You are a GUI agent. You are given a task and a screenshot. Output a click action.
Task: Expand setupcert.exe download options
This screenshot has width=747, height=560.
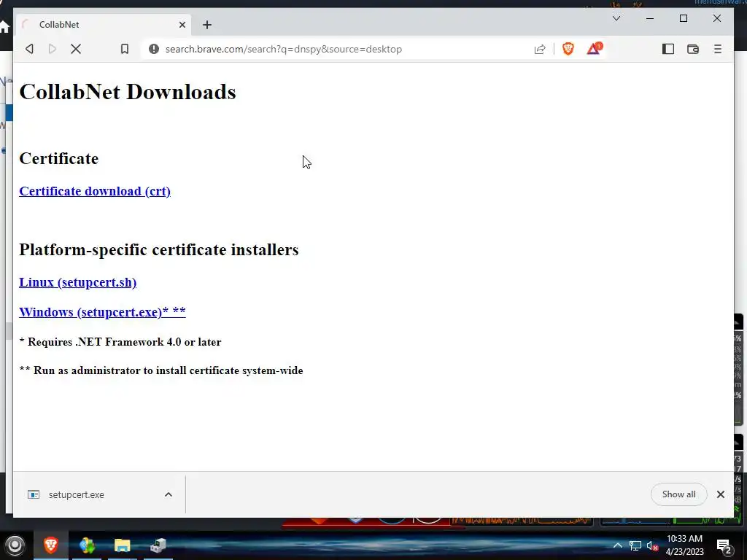point(169,495)
